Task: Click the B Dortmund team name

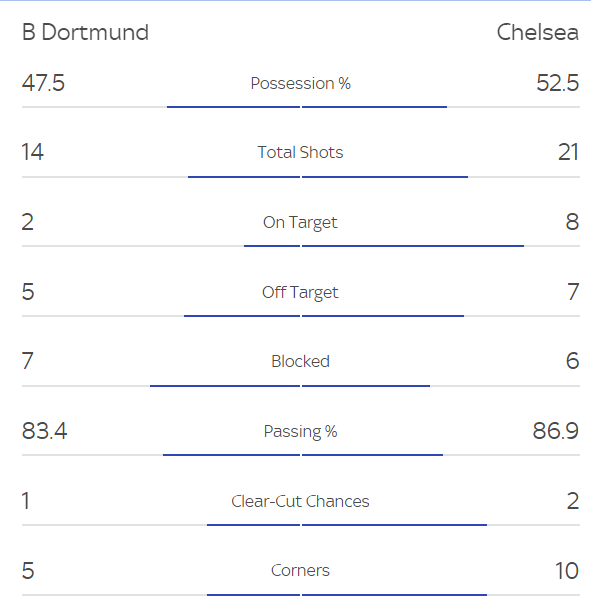Action: [x=85, y=32]
